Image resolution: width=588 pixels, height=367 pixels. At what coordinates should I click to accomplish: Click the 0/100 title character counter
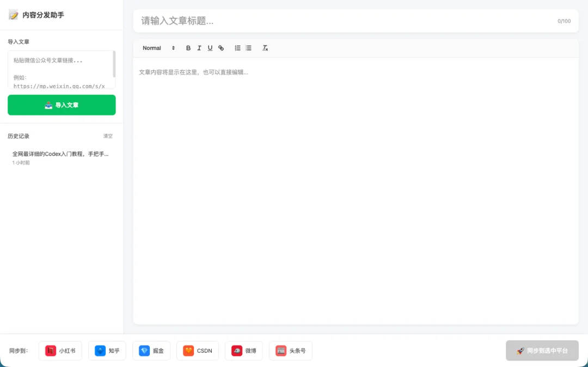coord(564,21)
